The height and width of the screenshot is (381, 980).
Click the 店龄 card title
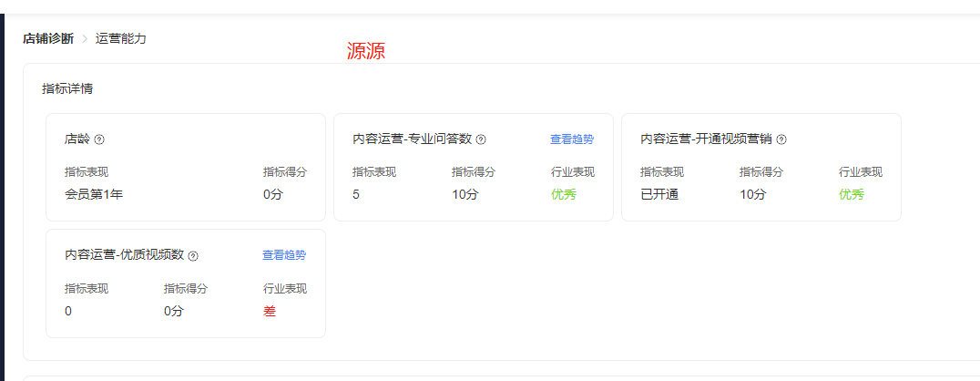tap(77, 139)
